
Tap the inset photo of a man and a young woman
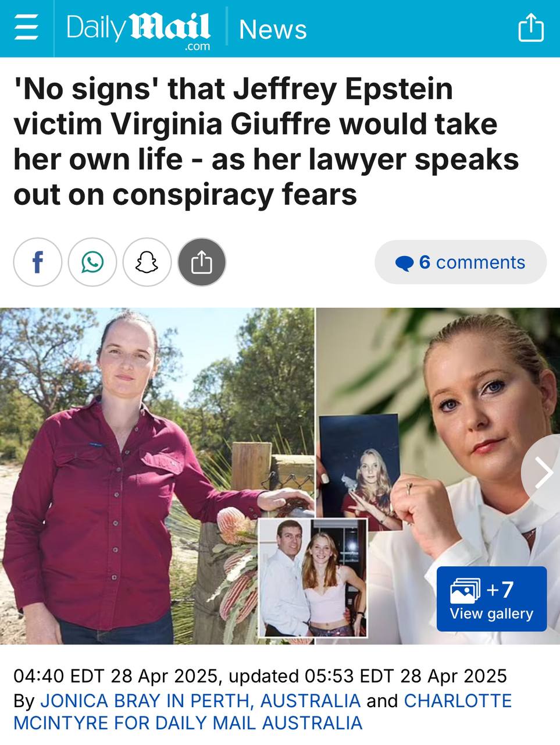click(313, 577)
